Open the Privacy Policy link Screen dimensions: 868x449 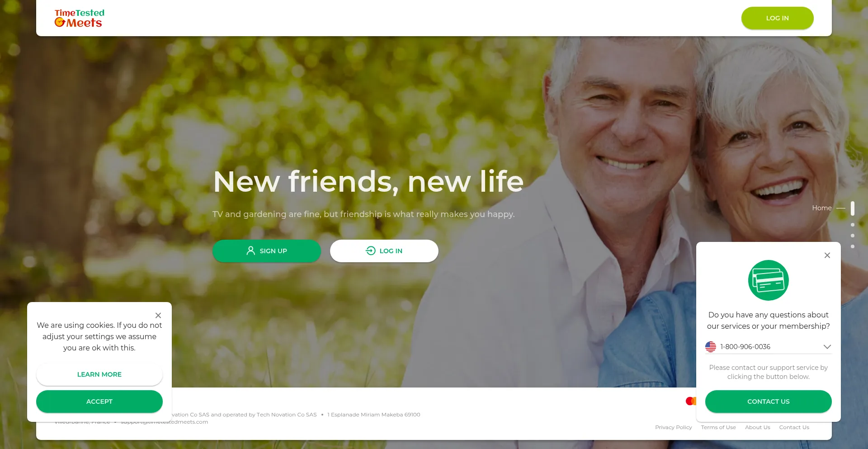tap(674, 427)
